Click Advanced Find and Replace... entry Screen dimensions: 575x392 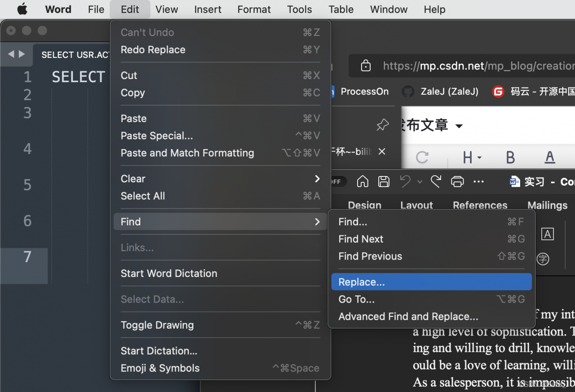coord(408,317)
